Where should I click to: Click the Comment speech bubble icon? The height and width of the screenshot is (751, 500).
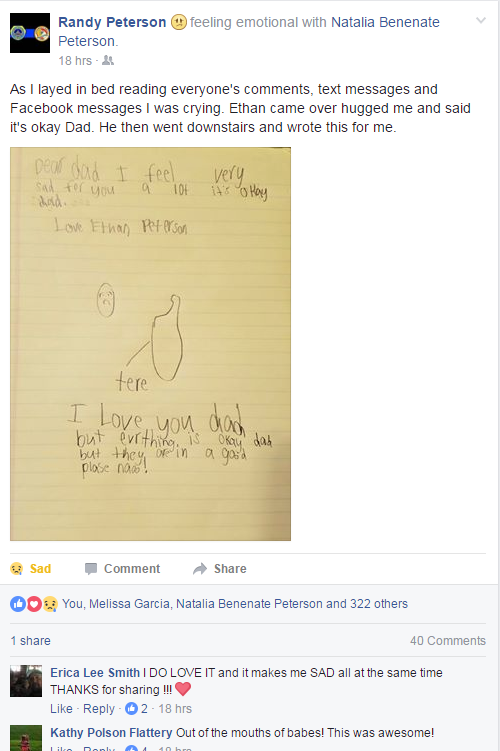click(x=91, y=569)
